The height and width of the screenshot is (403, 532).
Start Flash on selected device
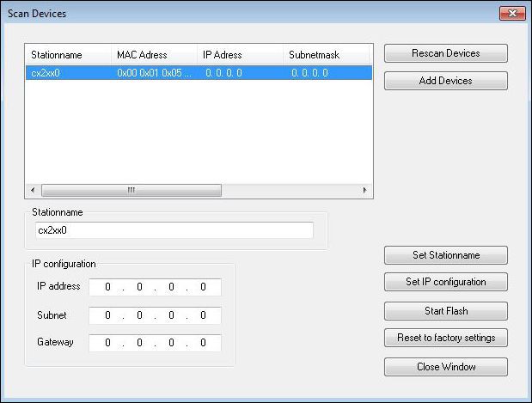446,311
